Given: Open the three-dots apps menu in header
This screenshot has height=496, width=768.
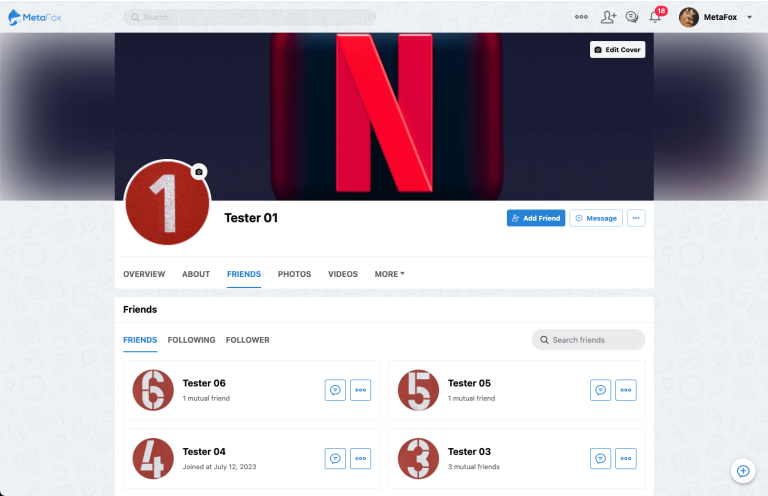Looking at the screenshot, I should (x=581, y=17).
